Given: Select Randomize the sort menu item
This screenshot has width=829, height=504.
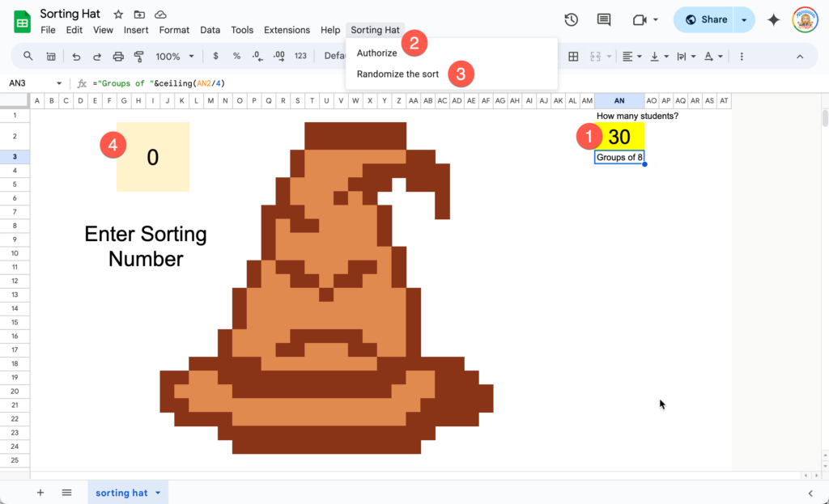Looking at the screenshot, I should point(398,74).
